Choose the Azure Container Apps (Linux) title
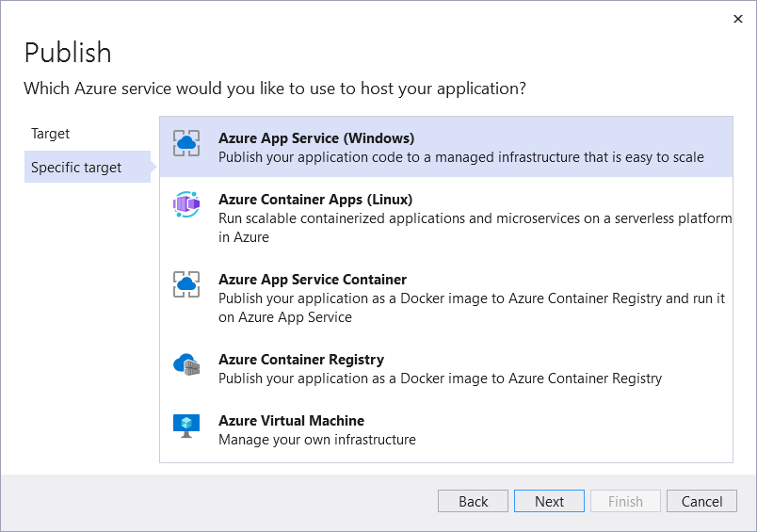Viewport: 757px width, 532px height. click(x=315, y=200)
